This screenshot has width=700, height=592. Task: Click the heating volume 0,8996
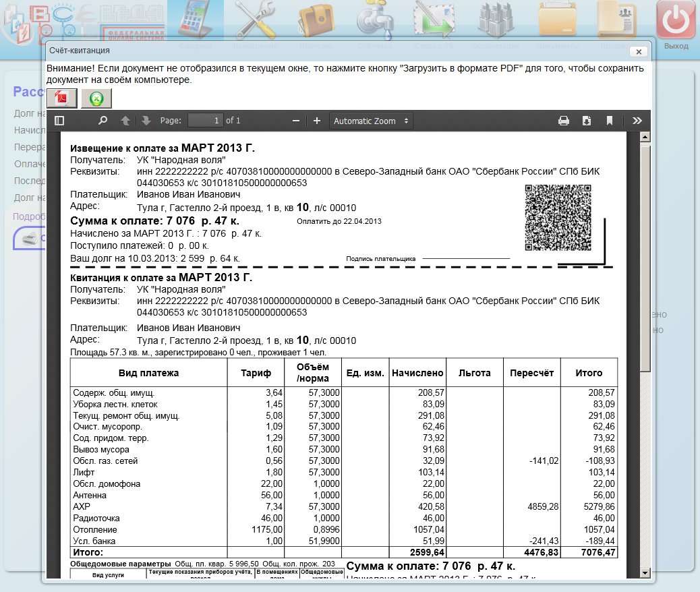click(326, 529)
